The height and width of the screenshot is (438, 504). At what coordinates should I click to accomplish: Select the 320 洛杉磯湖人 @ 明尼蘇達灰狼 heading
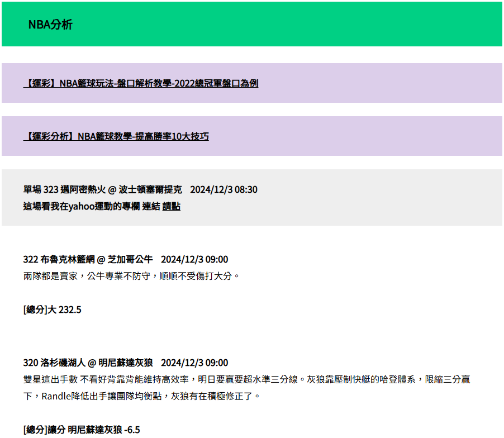(126, 363)
